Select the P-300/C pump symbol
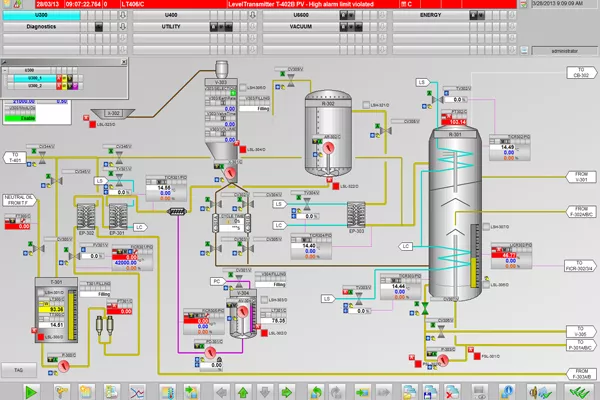 coord(65,366)
